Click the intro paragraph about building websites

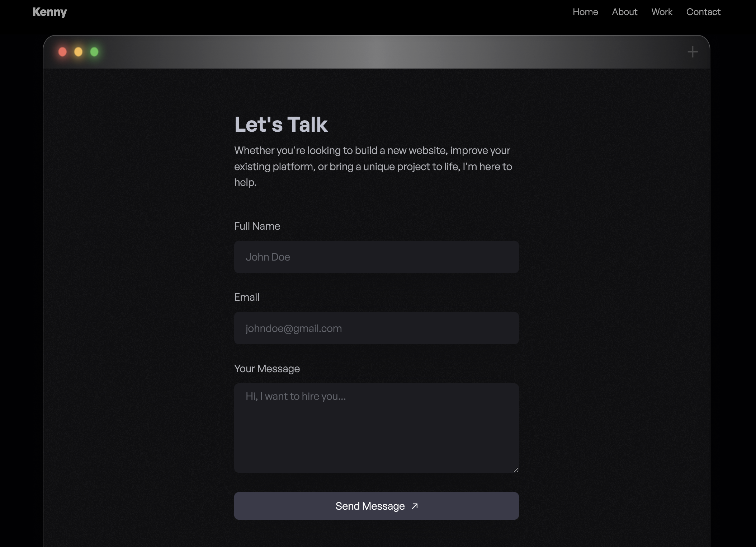click(373, 166)
